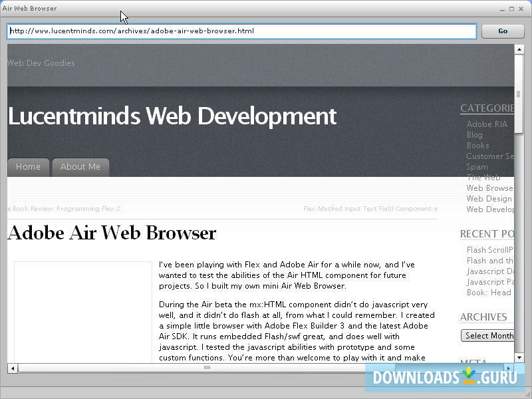Open The Web category
The height and width of the screenshot is (399, 532).
pyautogui.click(x=480, y=177)
